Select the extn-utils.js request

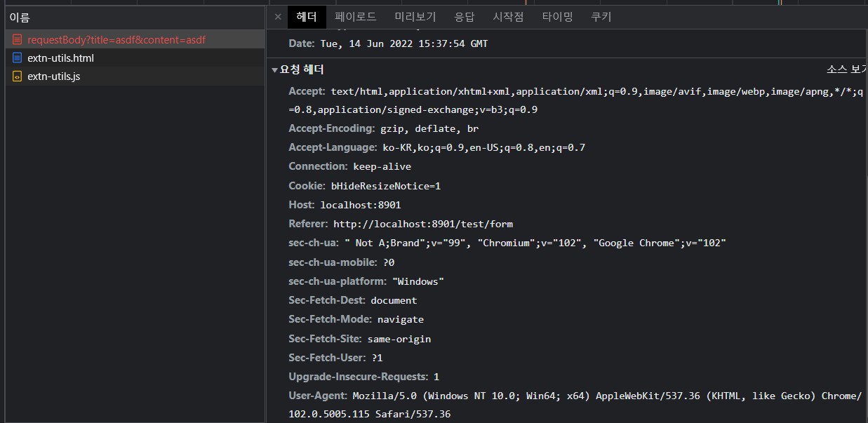135,76
